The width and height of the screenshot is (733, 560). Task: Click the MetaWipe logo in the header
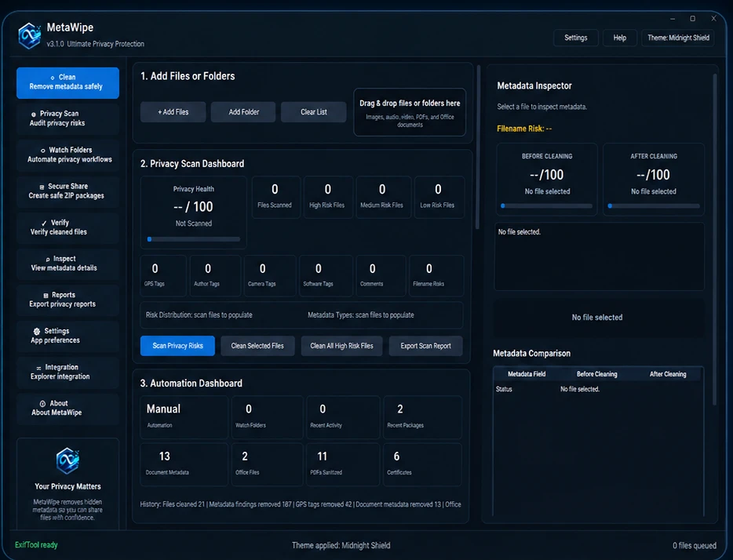29,35
